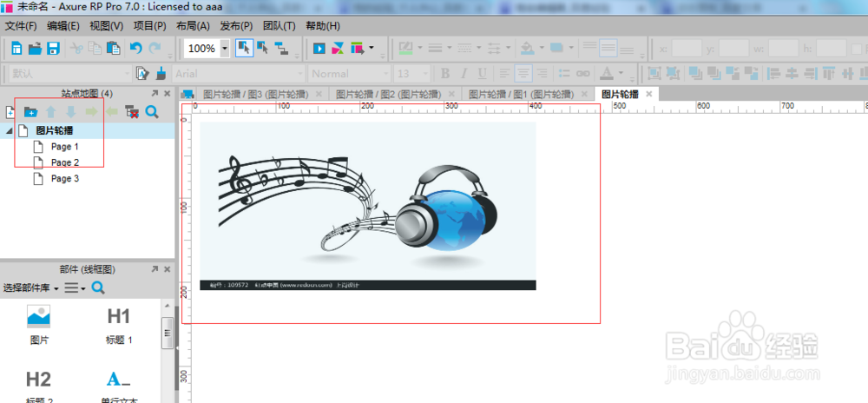Open the 编辑(E) menu
868x403 pixels.
coord(63,26)
